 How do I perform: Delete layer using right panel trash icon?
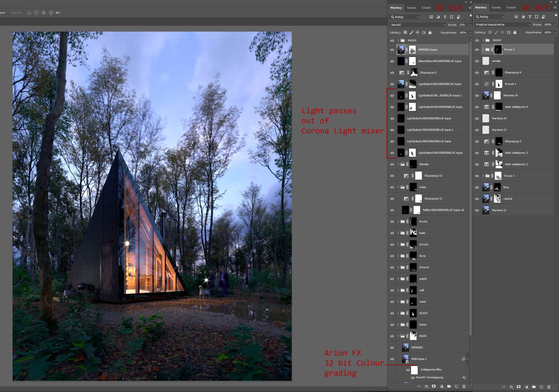coord(549,387)
